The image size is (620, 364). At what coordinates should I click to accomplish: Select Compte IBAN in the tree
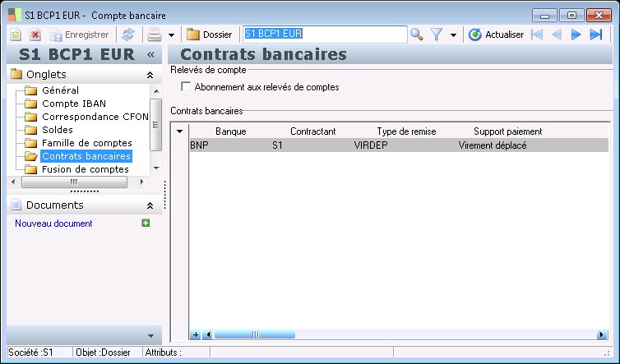tap(74, 104)
